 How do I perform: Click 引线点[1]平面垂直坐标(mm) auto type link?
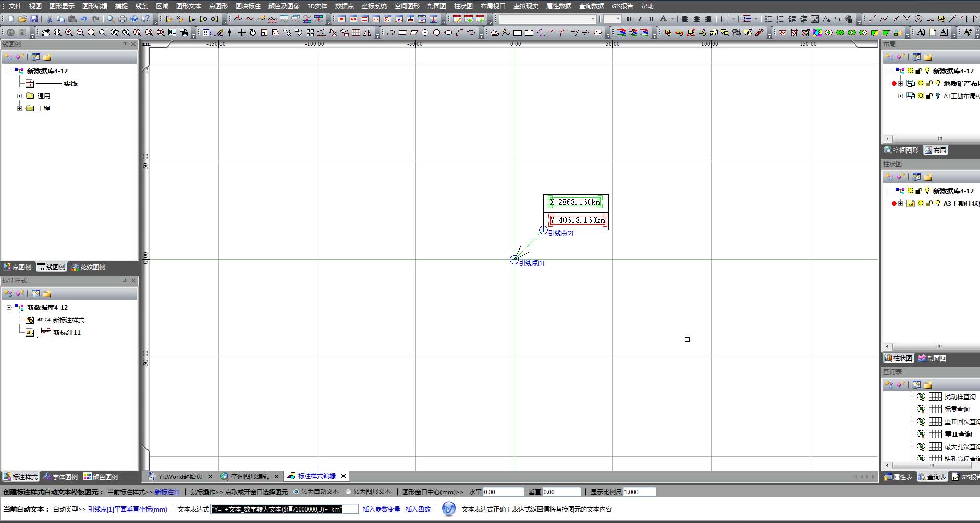[x=128, y=509]
